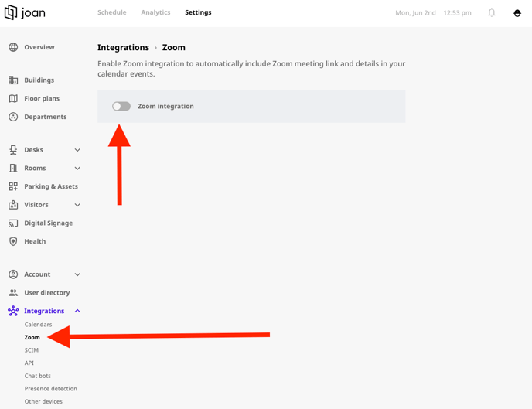The width and height of the screenshot is (532, 409).
Task: Click the Joan logo icon
Action: coord(11,12)
